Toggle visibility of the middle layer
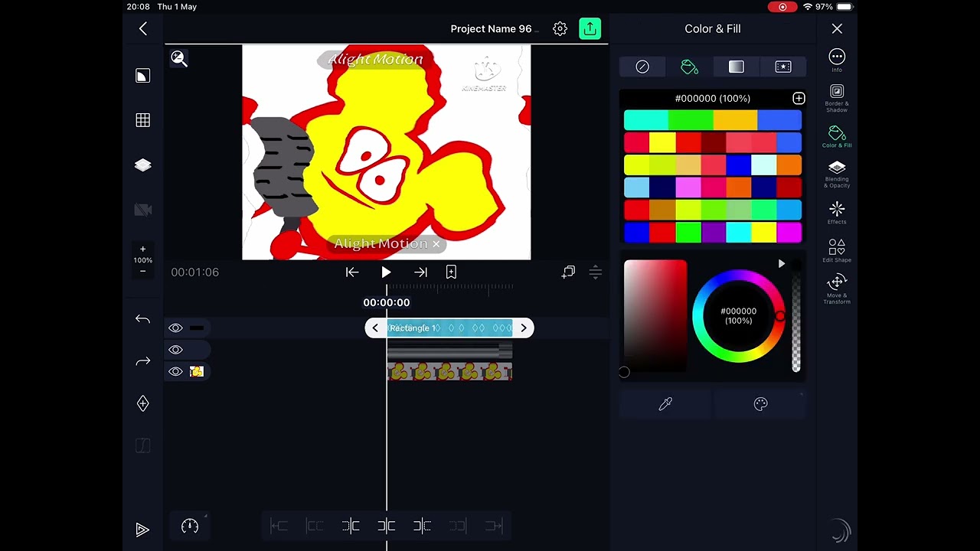The image size is (980, 551). point(175,350)
